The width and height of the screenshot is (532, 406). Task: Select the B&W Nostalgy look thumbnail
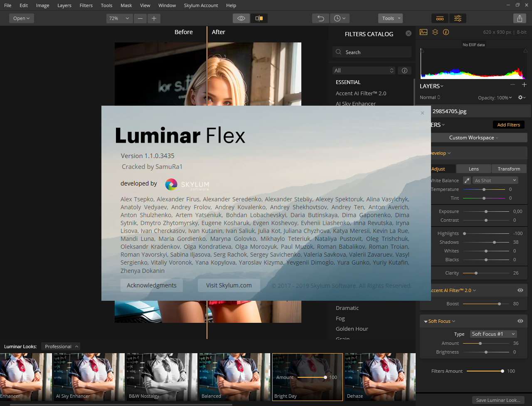162,377
